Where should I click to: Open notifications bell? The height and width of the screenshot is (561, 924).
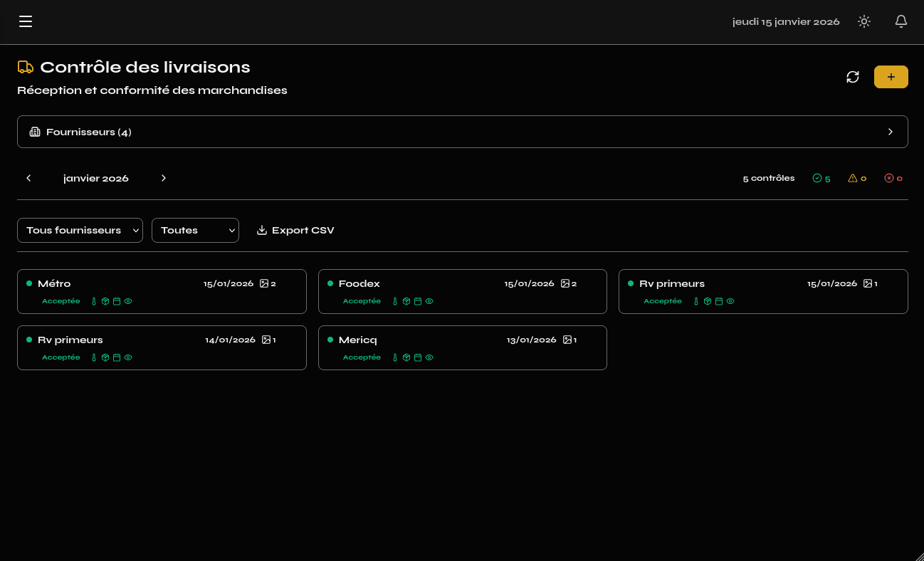pos(901,21)
